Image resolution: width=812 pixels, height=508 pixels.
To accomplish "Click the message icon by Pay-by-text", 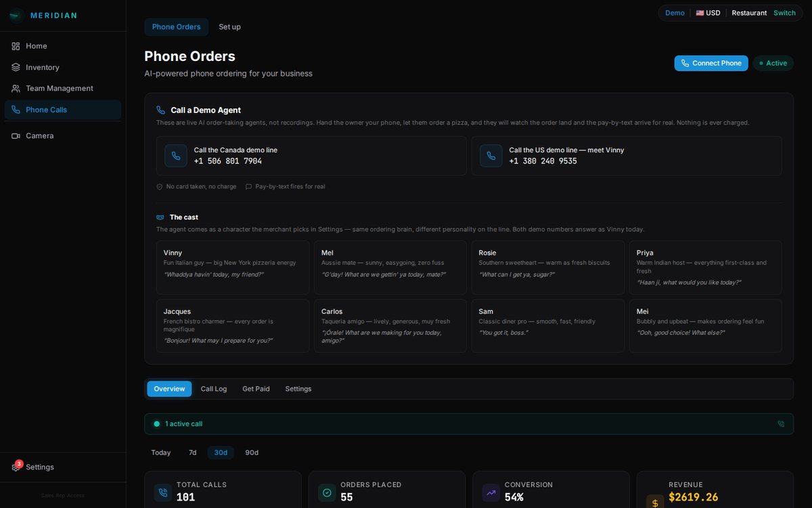I will (x=248, y=186).
